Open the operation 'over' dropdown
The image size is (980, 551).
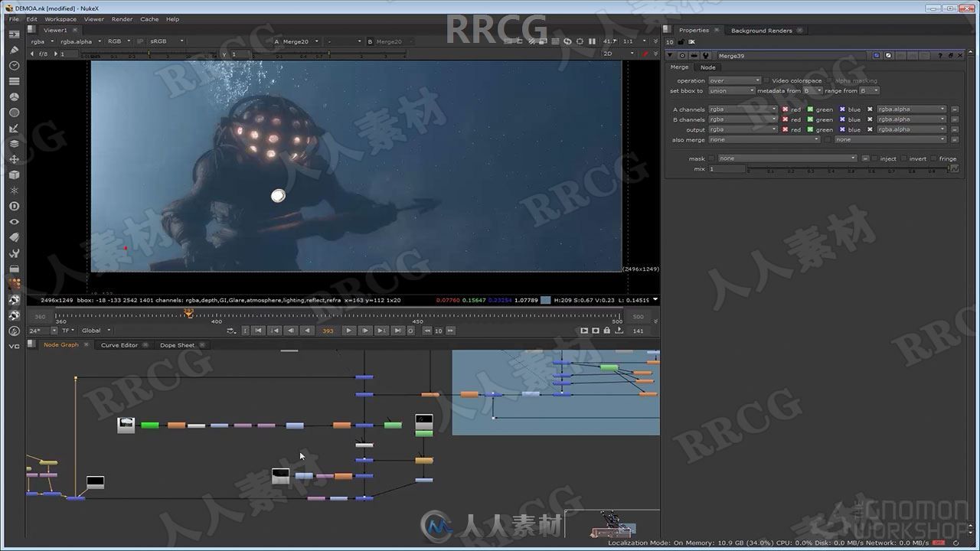tap(734, 80)
